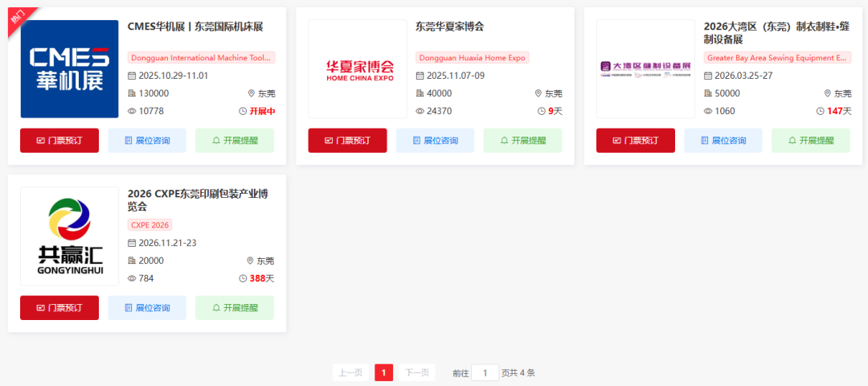Go to previous page 上一页
Image resolution: width=868 pixels, height=386 pixels.
(350, 372)
